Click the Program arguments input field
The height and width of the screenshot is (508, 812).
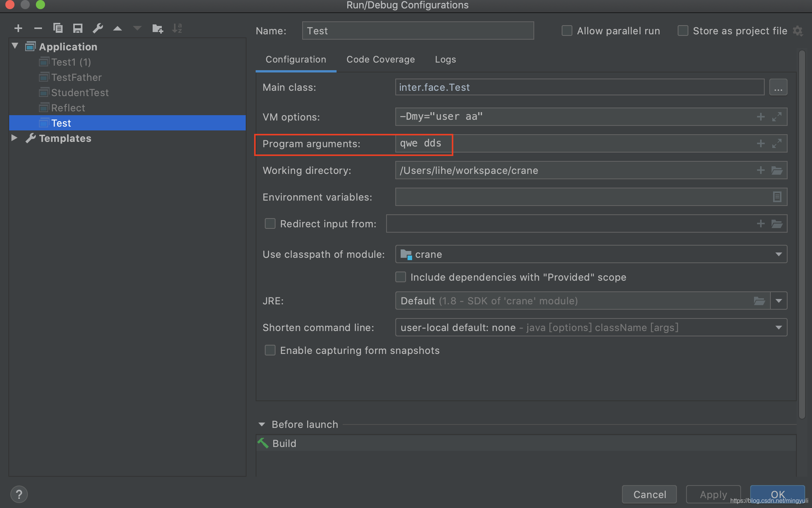(x=572, y=143)
